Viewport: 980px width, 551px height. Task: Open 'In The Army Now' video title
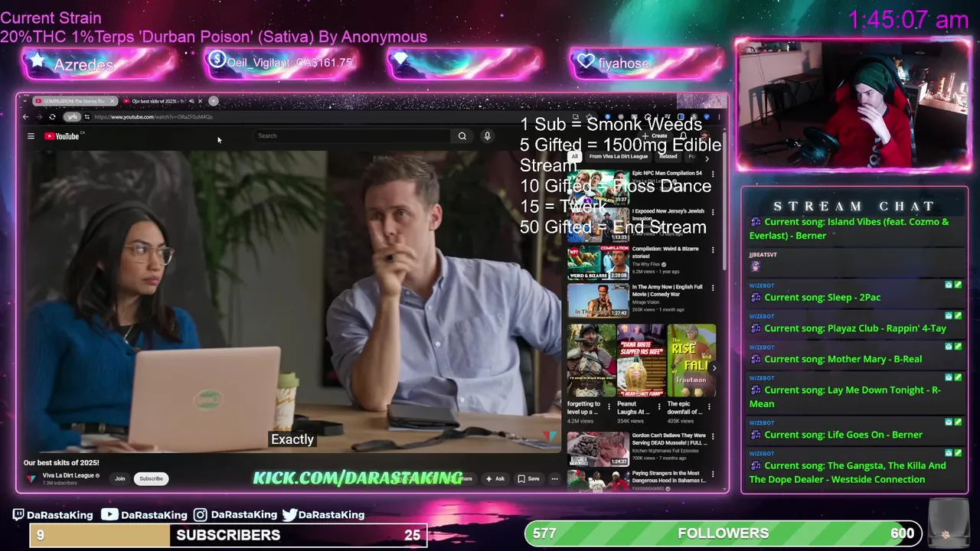(x=667, y=290)
